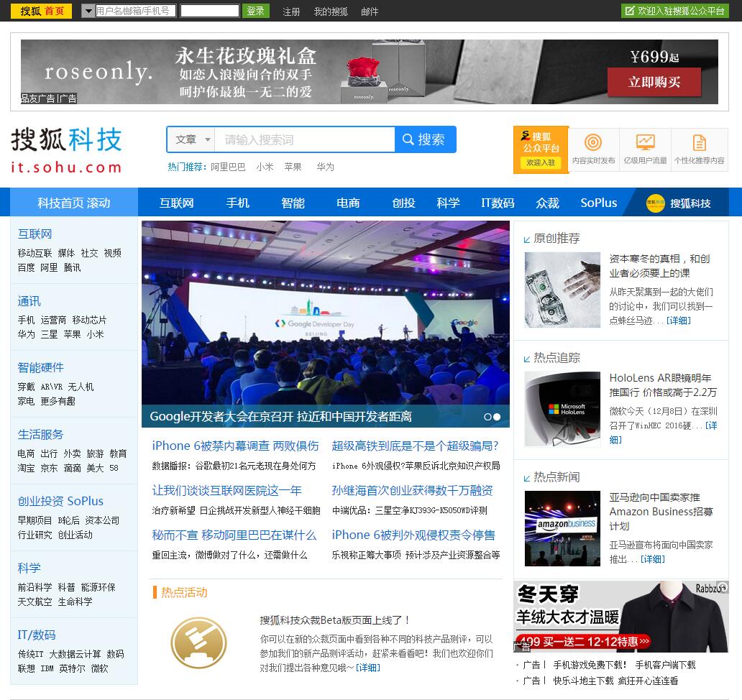Click the 搜狐公众平台 orange badge

[541, 149]
